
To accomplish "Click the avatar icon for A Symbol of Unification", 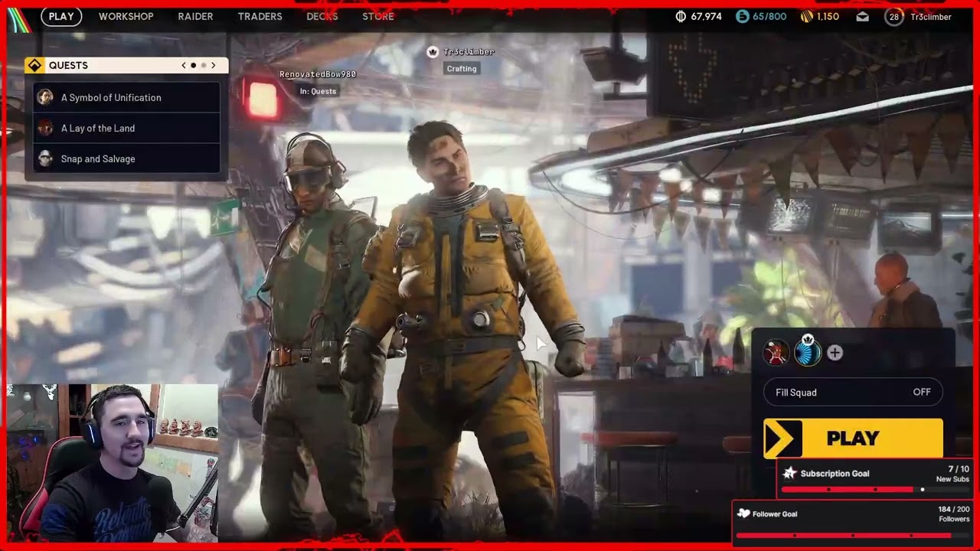I will pyautogui.click(x=45, y=97).
